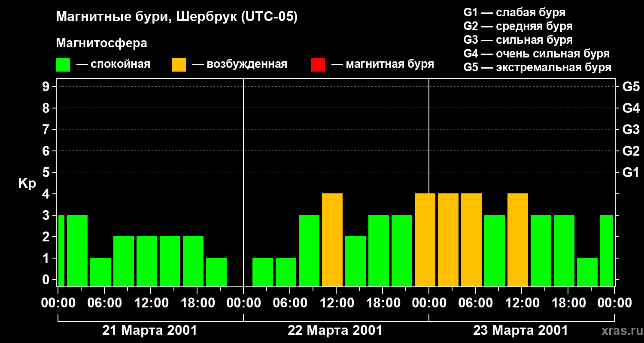Image resolution: width=644 pixels, height=343 pixels.
Task: Select the 'G3 — сильная буря' legend line
Action: [518, 40]
